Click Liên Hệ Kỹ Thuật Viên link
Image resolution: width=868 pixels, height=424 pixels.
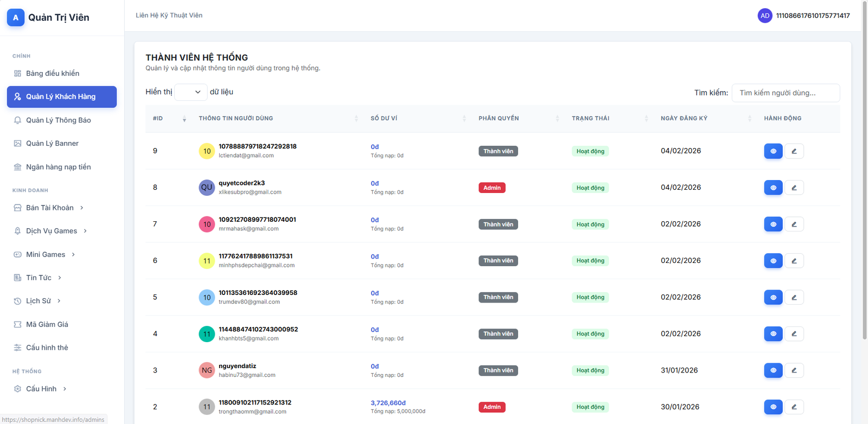(x=169, y=15)
